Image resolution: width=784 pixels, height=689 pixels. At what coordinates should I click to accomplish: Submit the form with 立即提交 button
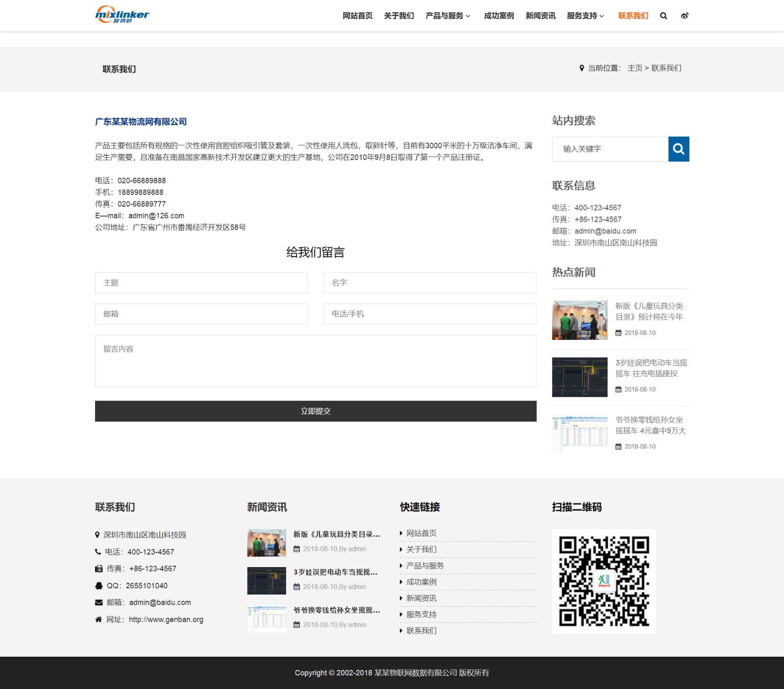pyautogui.click(x=316, y=411)
